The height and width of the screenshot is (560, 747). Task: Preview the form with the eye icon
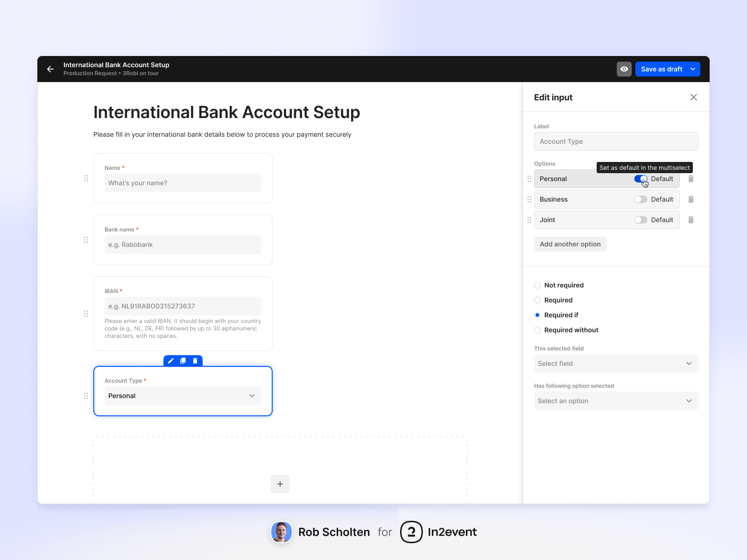click(624, 69)
